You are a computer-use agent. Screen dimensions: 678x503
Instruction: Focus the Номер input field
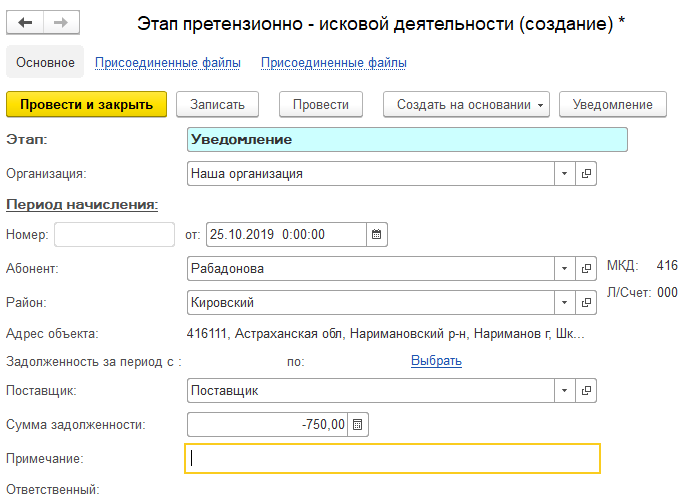115,235
